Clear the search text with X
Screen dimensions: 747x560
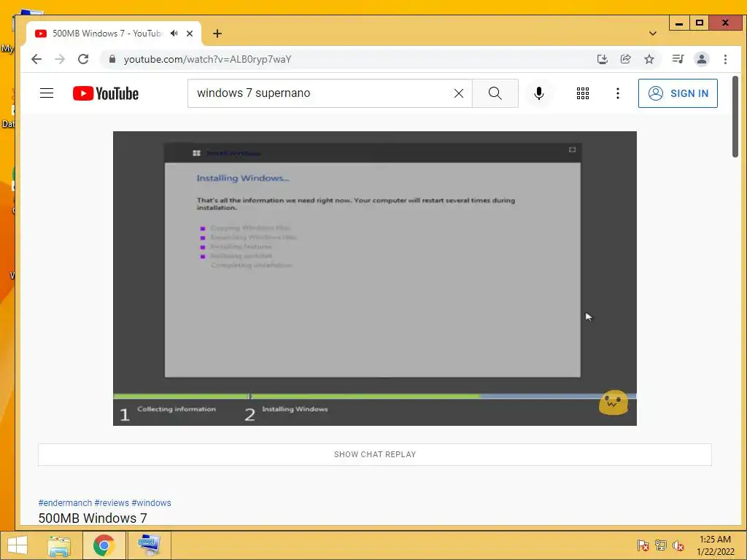459,93
